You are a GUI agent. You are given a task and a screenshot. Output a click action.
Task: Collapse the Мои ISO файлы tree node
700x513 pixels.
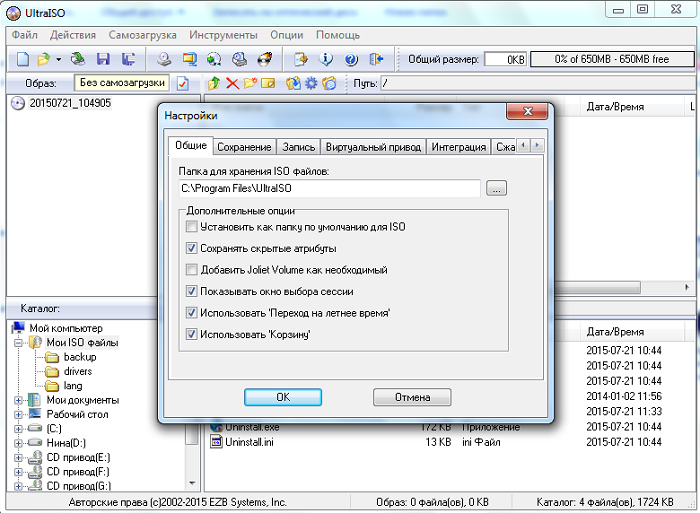click(18, 343)
